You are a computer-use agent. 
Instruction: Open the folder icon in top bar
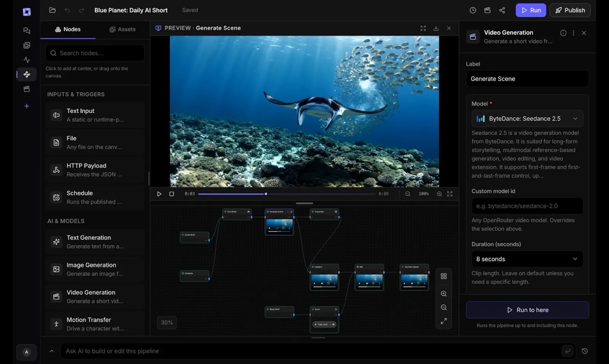click(53, 10)
